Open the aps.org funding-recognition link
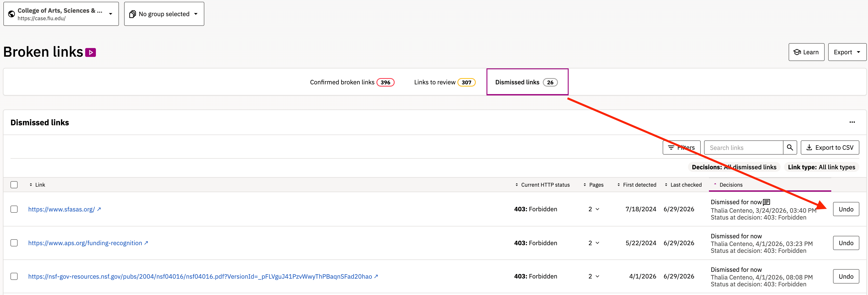Image resolution: width=868 pixels, height=295 pixels. 85,243
